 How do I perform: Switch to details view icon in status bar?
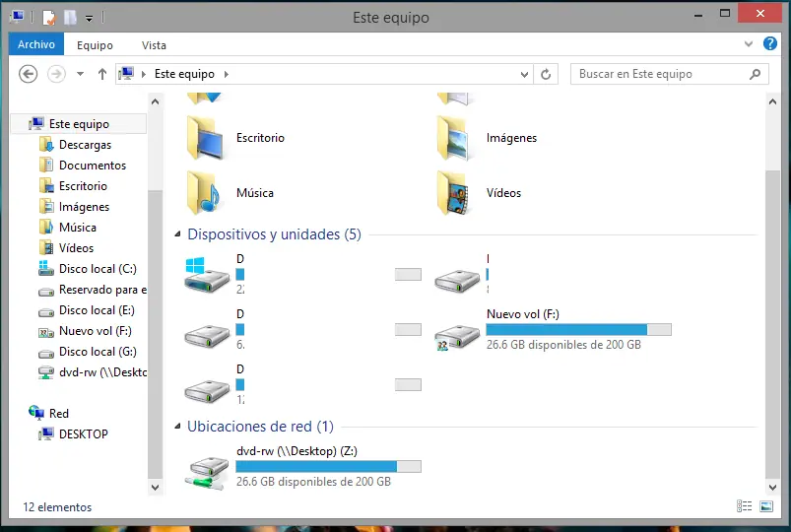click(x=744, y=505)
